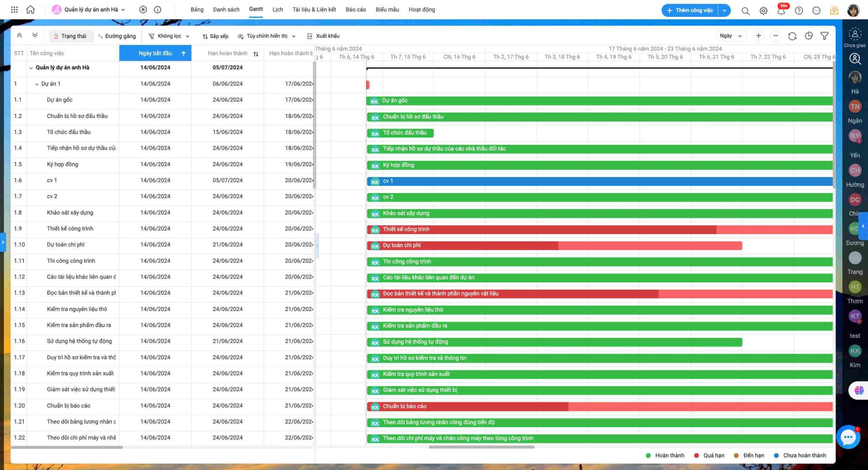Click the collapse all rows double-chevron up

point(19,35)
